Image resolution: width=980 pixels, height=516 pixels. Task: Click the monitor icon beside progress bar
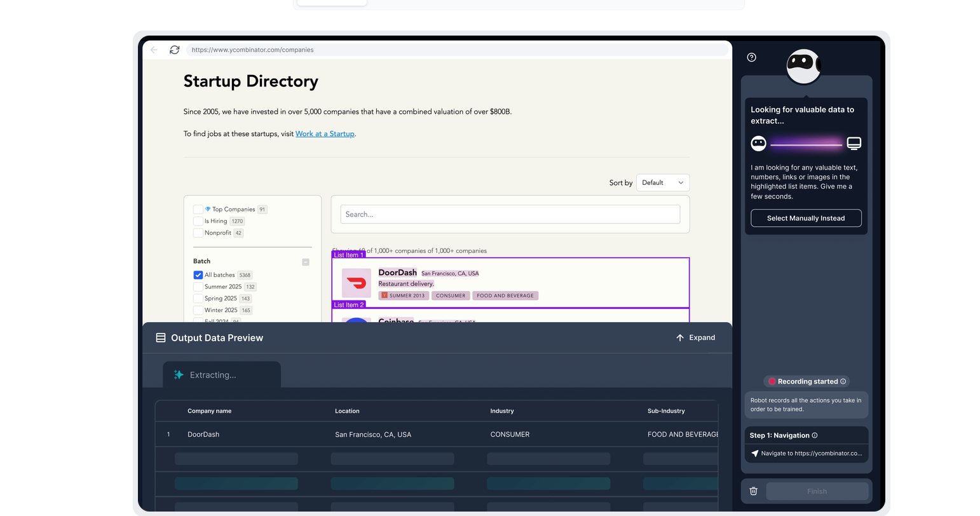click(x=854, y=143)
